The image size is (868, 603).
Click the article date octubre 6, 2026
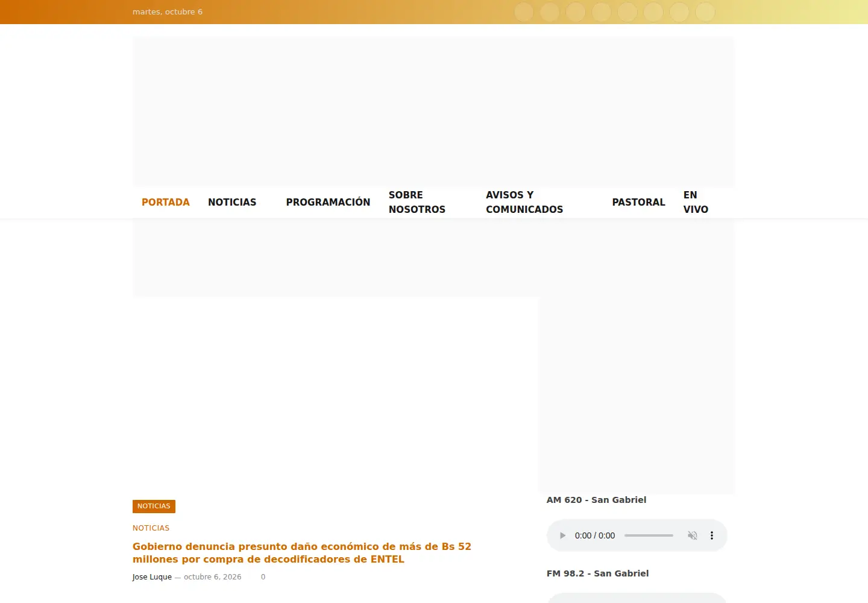click(x=212, y=577)
